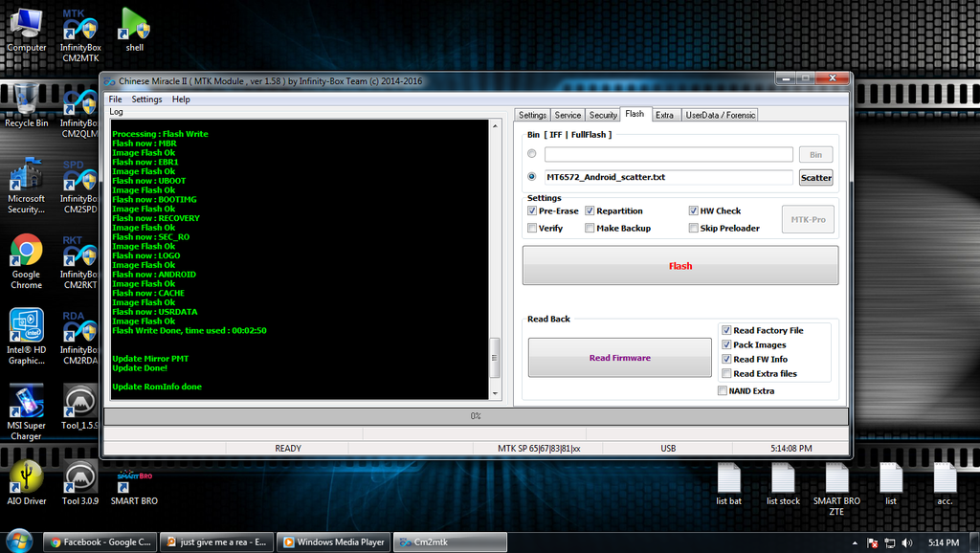This screenshot has height=553, width=980.
Task: Toggle the HW Check checkbox
Action: tap(693, 210)
